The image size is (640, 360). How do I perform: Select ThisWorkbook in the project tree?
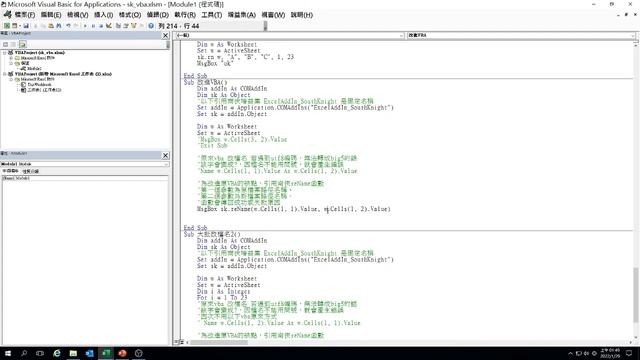39,84
